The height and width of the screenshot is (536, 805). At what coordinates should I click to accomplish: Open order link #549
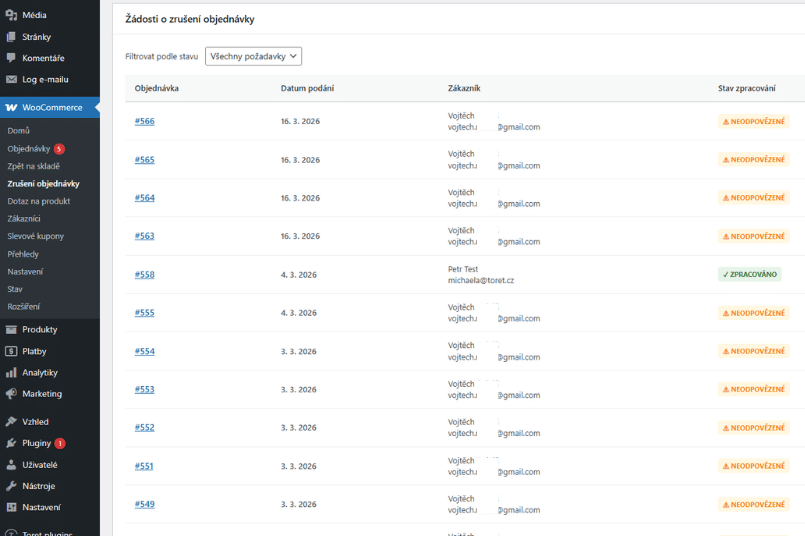click(x=145, y=504)
